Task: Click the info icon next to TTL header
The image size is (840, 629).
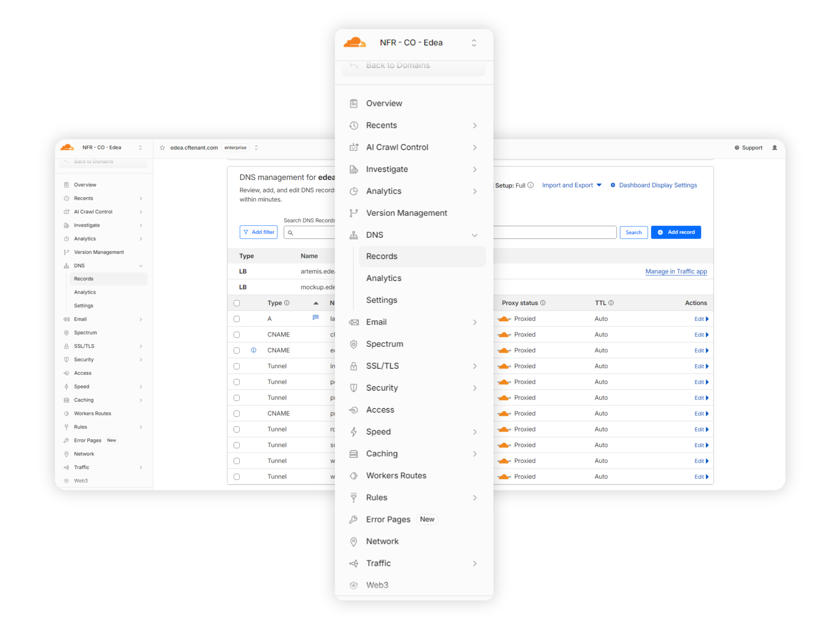Action: 611,303
